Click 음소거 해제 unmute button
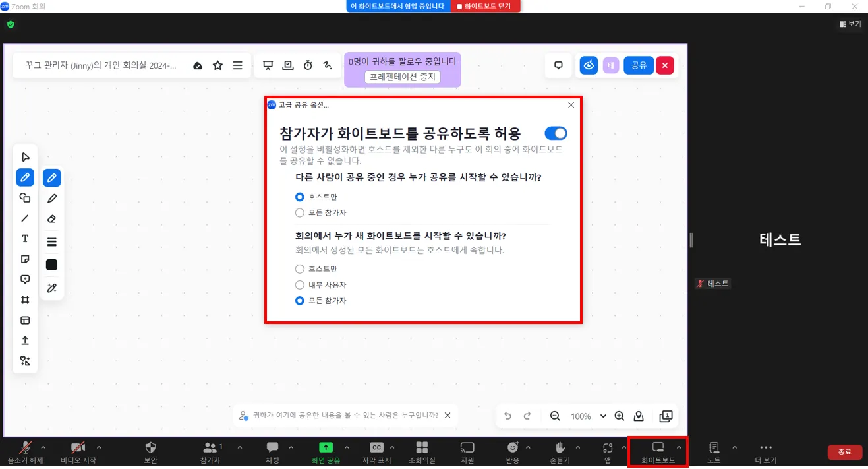Screen dimensions: 868x469 pos(25,453)
